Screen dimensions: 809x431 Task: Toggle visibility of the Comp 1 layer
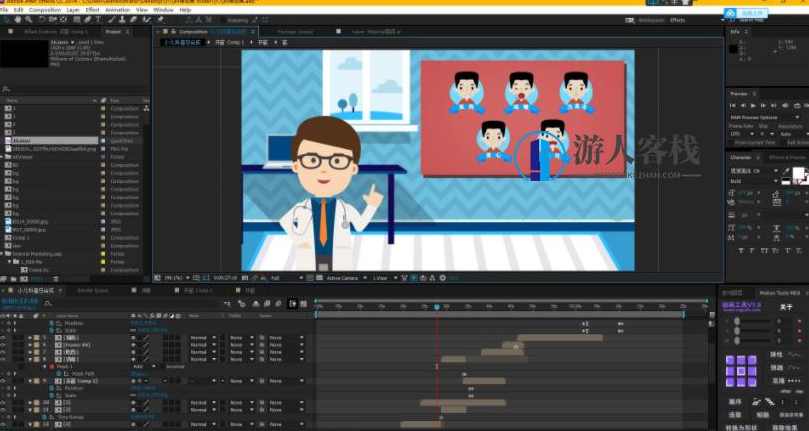coord(5,381)
